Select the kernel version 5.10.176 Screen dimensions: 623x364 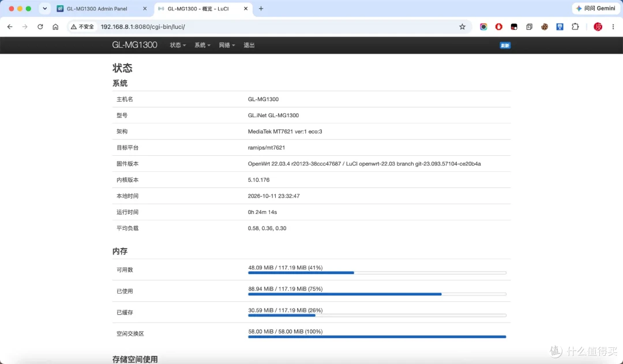[258, 179]
